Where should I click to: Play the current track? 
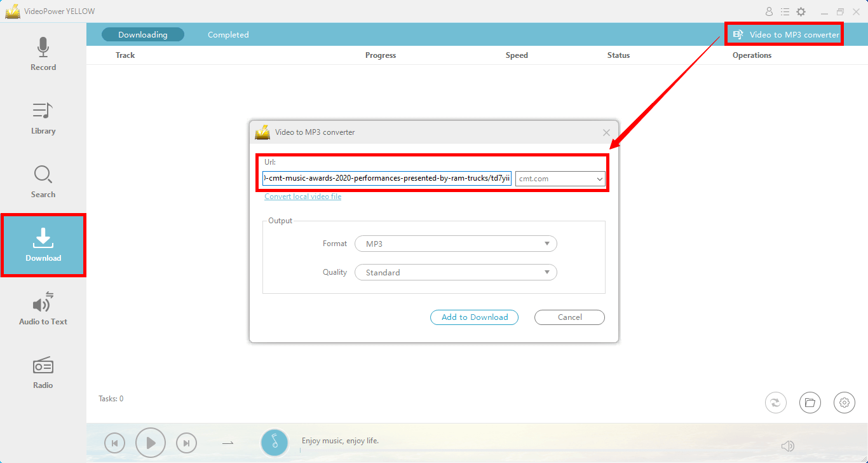point(151,443)
